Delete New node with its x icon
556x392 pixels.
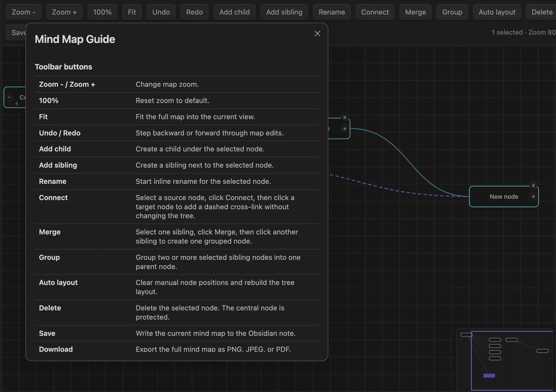click(533, 185)
